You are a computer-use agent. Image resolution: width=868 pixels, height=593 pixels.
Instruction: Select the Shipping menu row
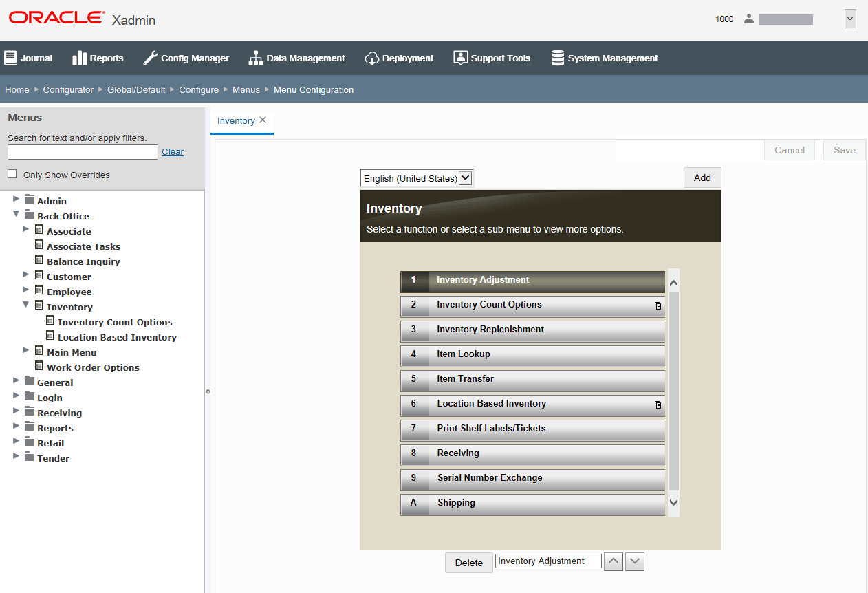pyautogui.click(x=532, y=504)
